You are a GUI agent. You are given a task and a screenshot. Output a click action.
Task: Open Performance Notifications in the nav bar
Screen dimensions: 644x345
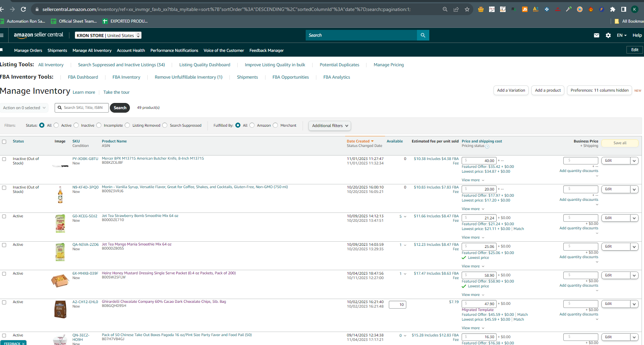(174, 50)
